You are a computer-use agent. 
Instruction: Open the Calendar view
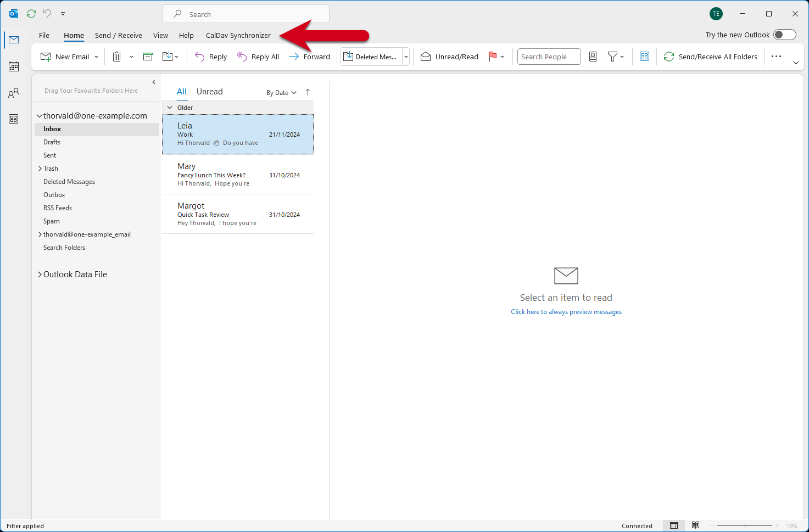pyautogui.click(x=13, y=66)
